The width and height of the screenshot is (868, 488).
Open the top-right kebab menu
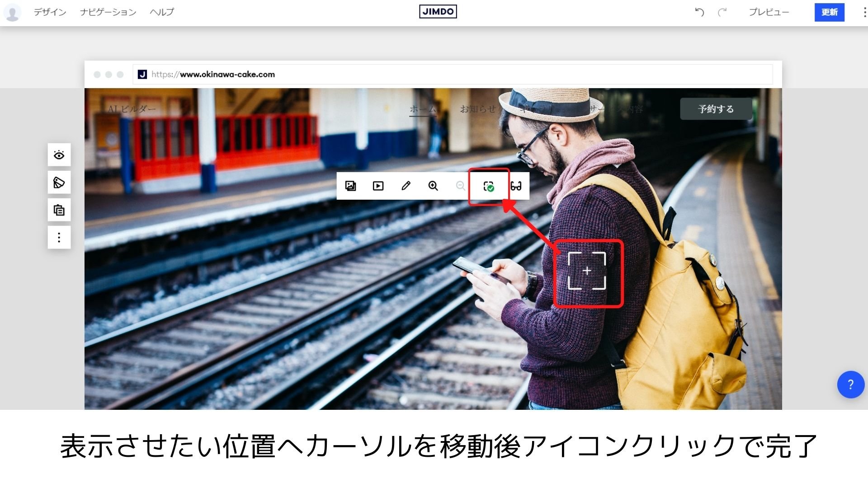tap(864, 12)
